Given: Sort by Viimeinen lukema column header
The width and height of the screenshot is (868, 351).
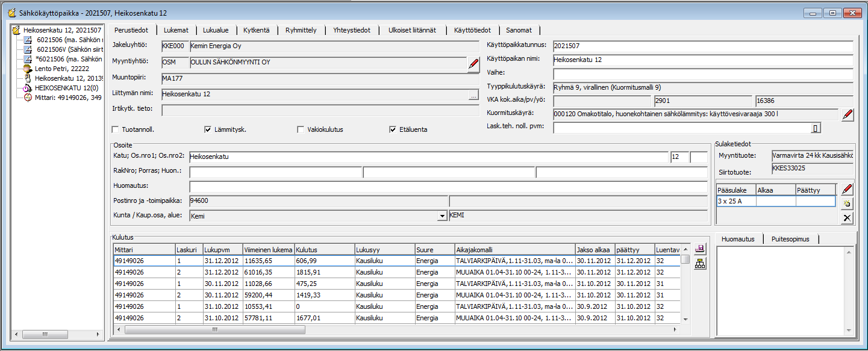Looking at the screenshot, I should [269, 249].
